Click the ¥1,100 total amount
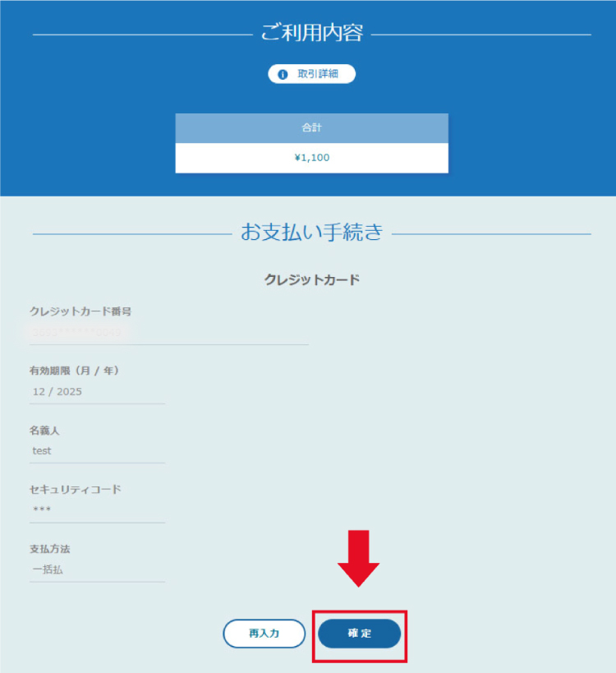Image resolution: width=616 pixels, height=673 pixels. click(312, 158)
